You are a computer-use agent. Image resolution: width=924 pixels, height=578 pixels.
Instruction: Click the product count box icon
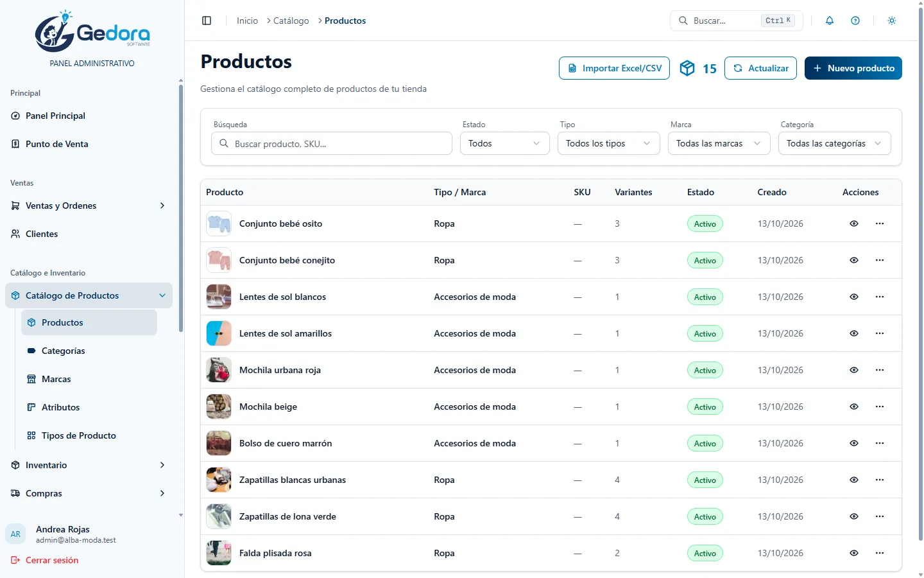point(687,68)
